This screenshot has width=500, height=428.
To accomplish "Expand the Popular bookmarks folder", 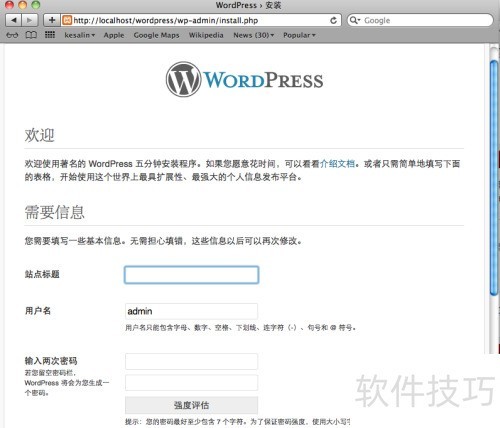I will tap(299, 35).
